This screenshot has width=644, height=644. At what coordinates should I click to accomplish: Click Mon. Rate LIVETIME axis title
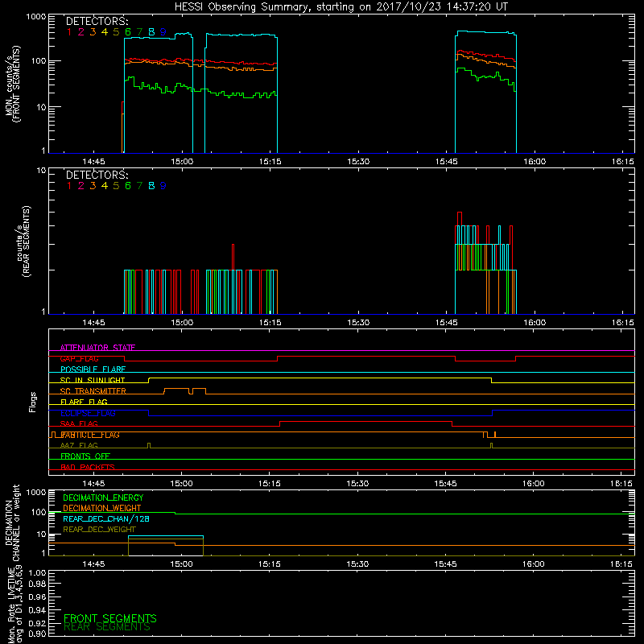15,606
